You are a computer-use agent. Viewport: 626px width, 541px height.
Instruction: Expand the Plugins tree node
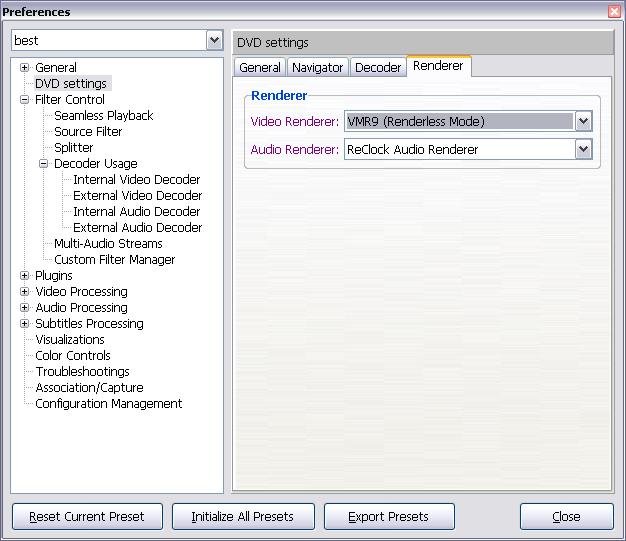coord(25,276)
